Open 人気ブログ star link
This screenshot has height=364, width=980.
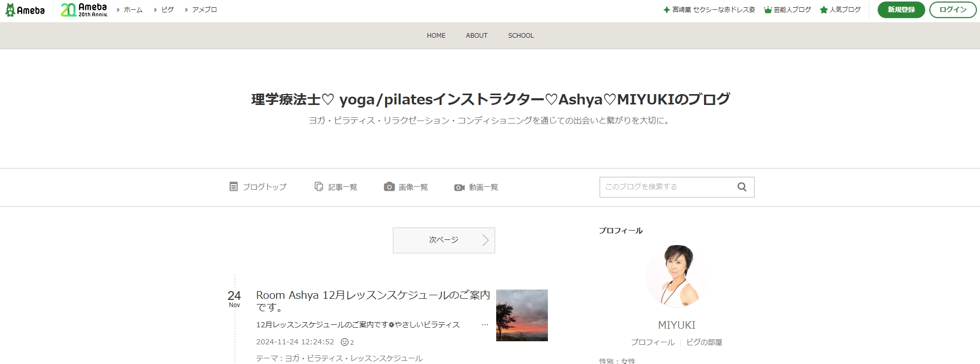[840, 10]
